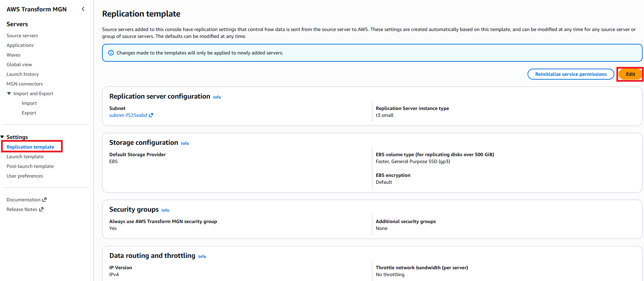
Task: Click the Throttle network bandwidth (per server) label
Action: click(422, 268)
